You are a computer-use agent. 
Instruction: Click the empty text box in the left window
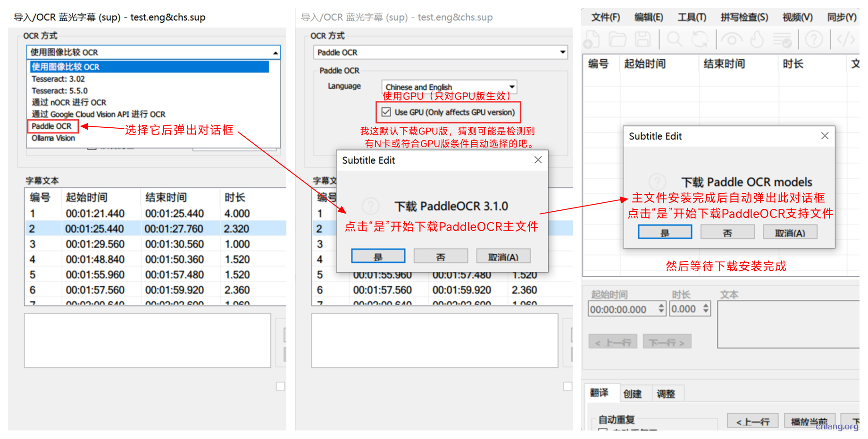tap(148, 340)
